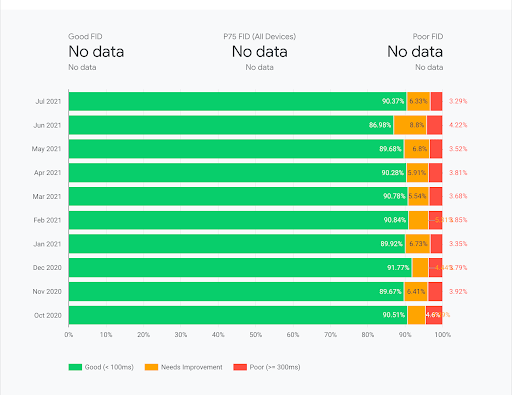
Task: Click the Jun 2021 axis label
Action: coord(47,125)
